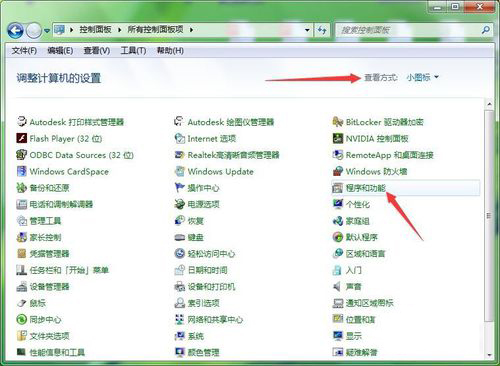This screenshot has height=366, width=500.
Task: Open the 工具(T) menu
Action: 133,51
